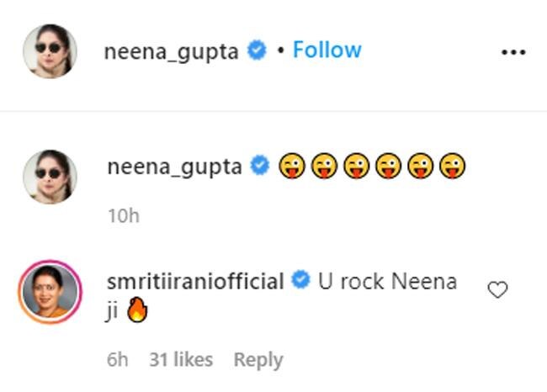The height and width of the screenshot is (392, 547).
Task: Like the smritiiraniofficial comment with the heart
Action: [x=498, y=290]
